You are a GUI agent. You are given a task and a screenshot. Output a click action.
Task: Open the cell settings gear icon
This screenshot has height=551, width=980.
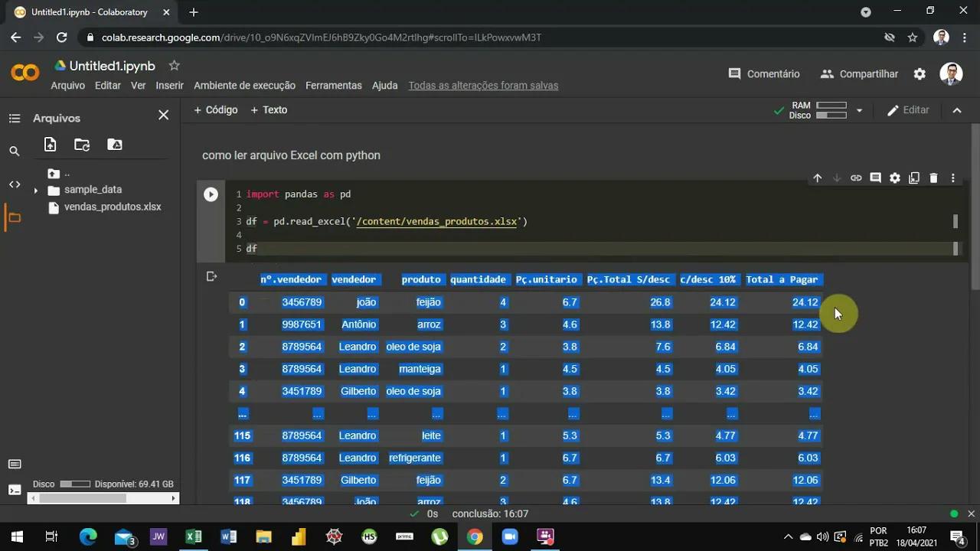(x=895, y=178)
